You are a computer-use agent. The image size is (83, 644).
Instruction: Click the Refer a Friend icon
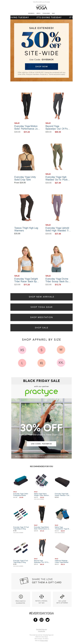[x=41, y=596]
